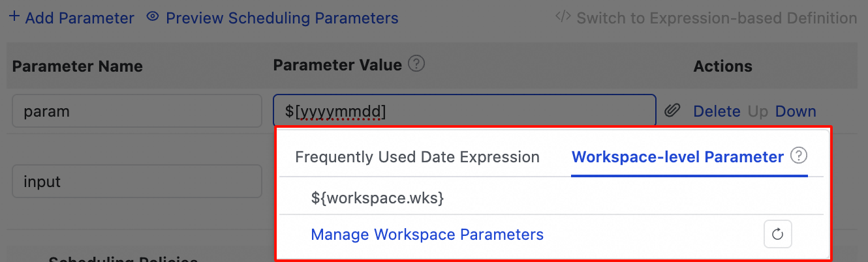The image size is (868, 262).
Task: Move the parameter Up
Action: 758,111
